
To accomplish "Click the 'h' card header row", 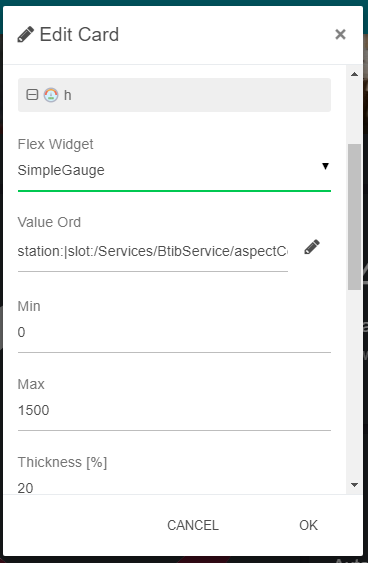I will pyautogui.click(x=174, y=95).
